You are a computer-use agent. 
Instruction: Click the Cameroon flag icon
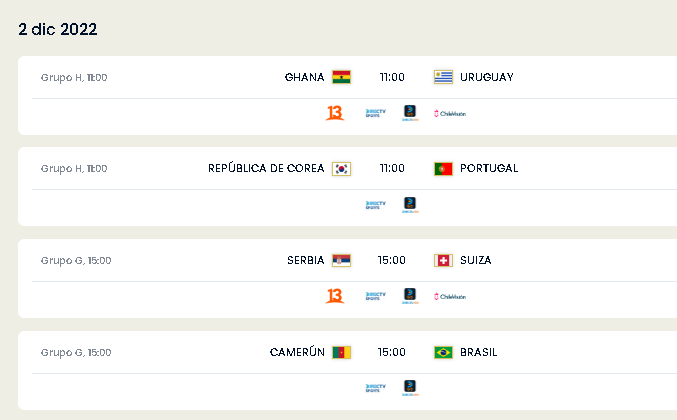coord(341,352)
